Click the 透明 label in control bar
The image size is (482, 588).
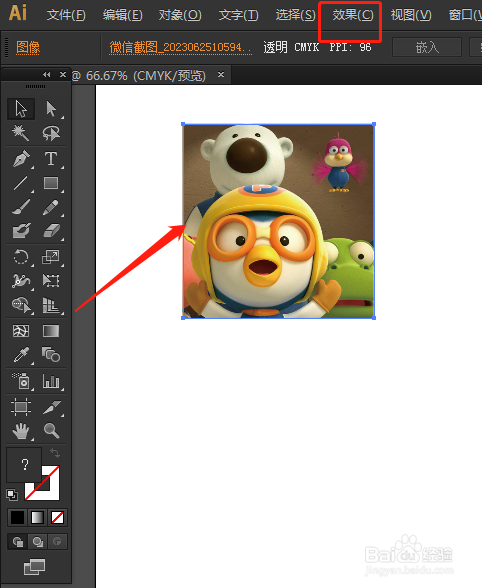tap(275, 47)
